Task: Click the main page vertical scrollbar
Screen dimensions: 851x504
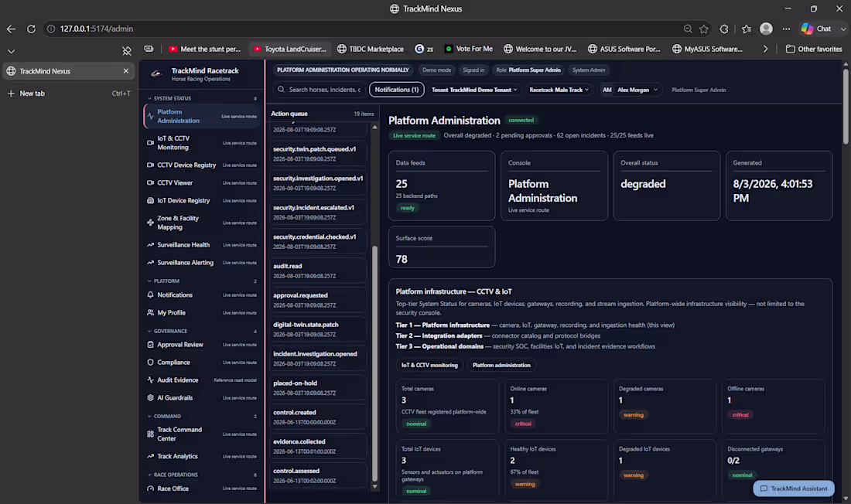Action: point(846,106)
